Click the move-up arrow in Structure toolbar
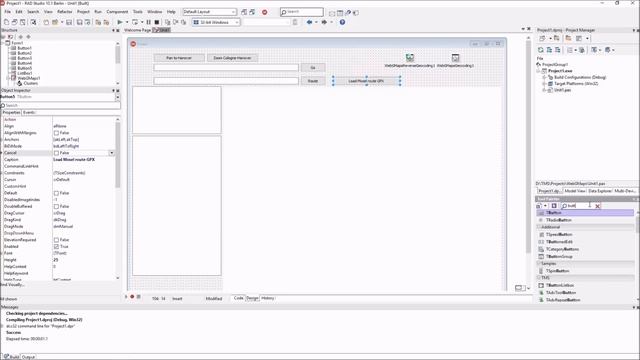640x360 pixels. pyautogui.click(x=21, y=37)
